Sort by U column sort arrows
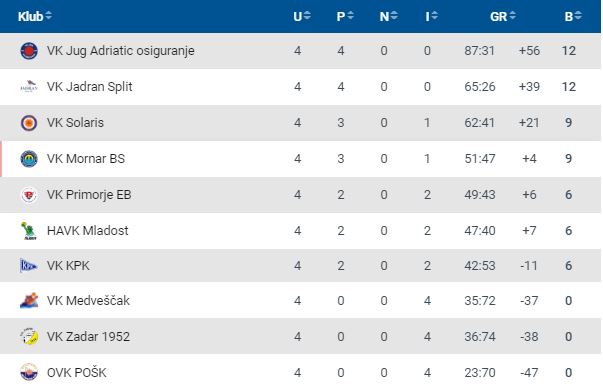Viewport: 603px width, 388px height. coord(307,16)
